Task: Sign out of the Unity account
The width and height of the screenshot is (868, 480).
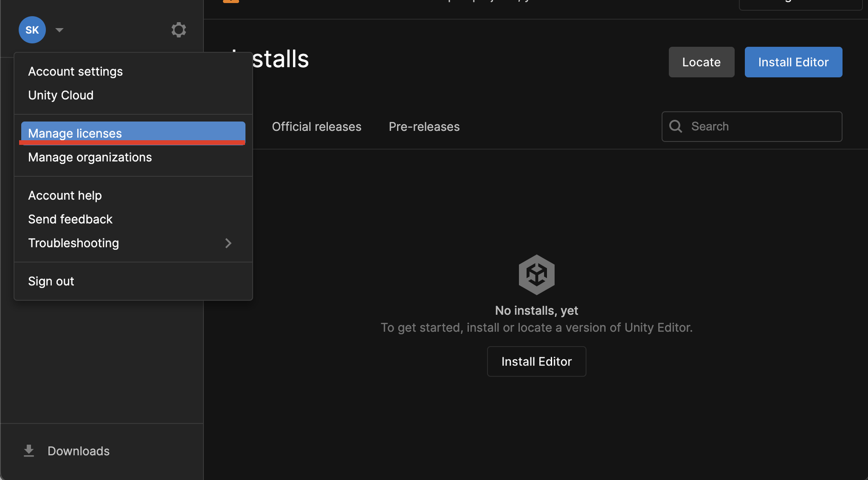Action: point(133,281)
